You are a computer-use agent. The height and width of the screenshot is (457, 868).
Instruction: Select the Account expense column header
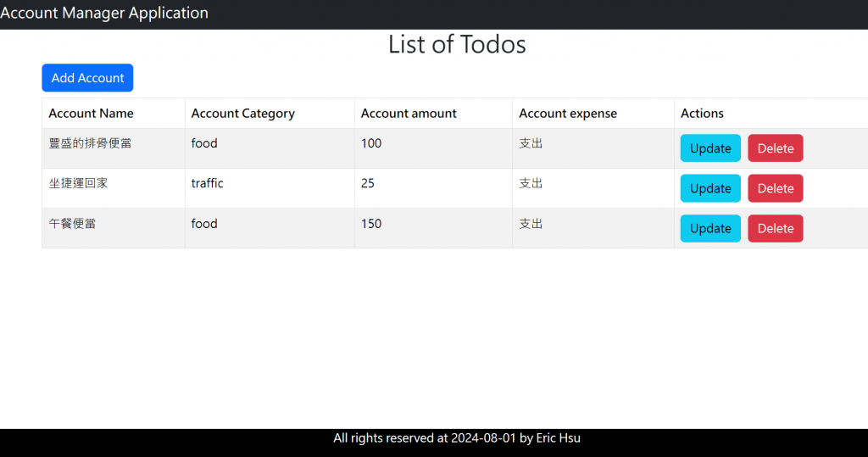point(568,114)
